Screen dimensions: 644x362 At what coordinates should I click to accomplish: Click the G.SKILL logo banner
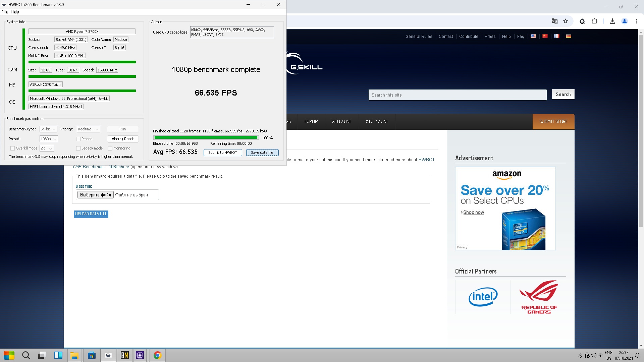point(305,64)
